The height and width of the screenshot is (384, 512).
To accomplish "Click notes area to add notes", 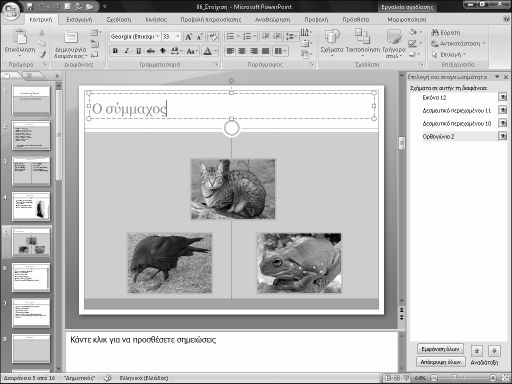I will pos(232,351).
